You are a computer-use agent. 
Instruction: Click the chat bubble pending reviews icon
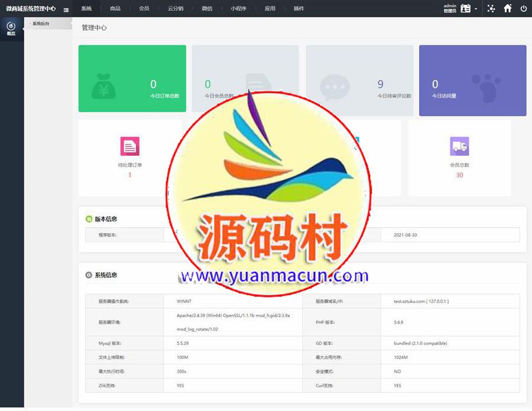tap(334, 87)
